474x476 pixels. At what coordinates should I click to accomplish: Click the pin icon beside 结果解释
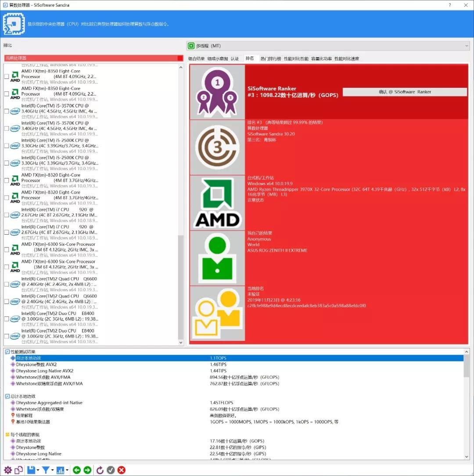point(13,415)
